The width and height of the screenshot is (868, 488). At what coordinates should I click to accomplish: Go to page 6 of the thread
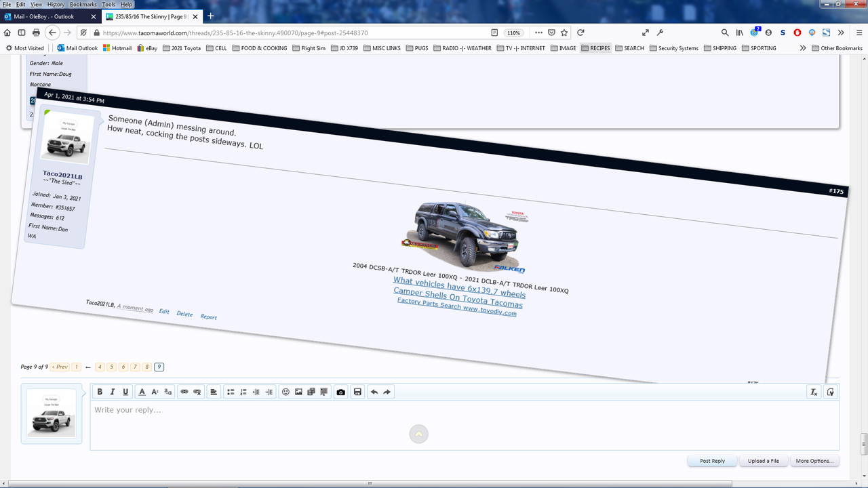click(x=123, y=367)
